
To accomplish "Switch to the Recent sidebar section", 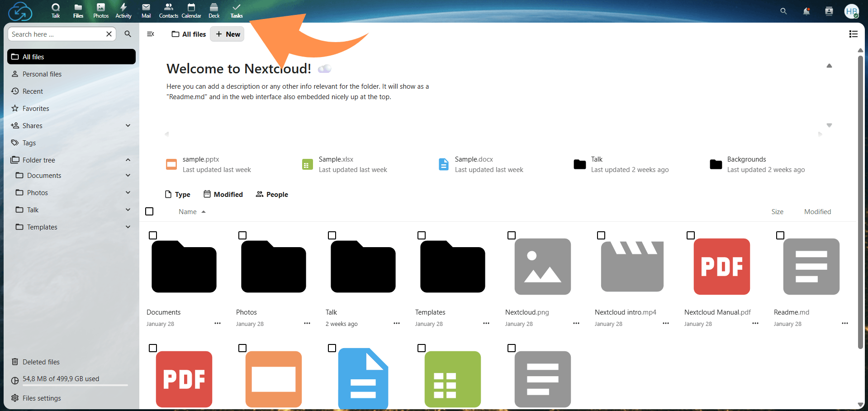I will 32,91.
